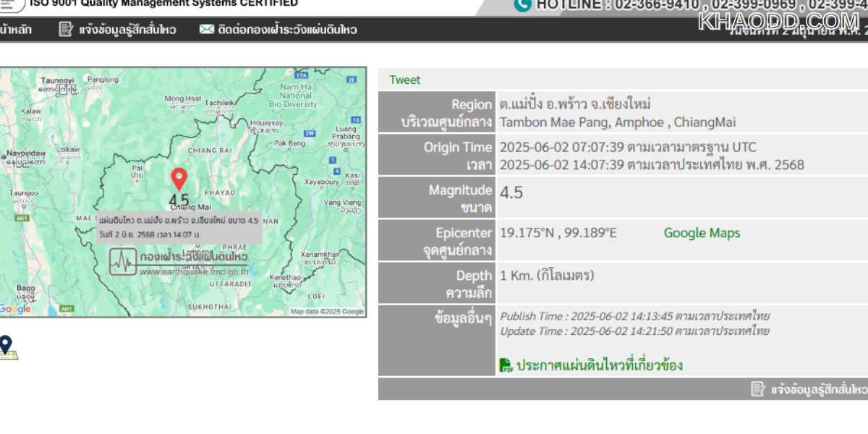Click the SUKHOTHAI label on the map

[x=208, y=307]
